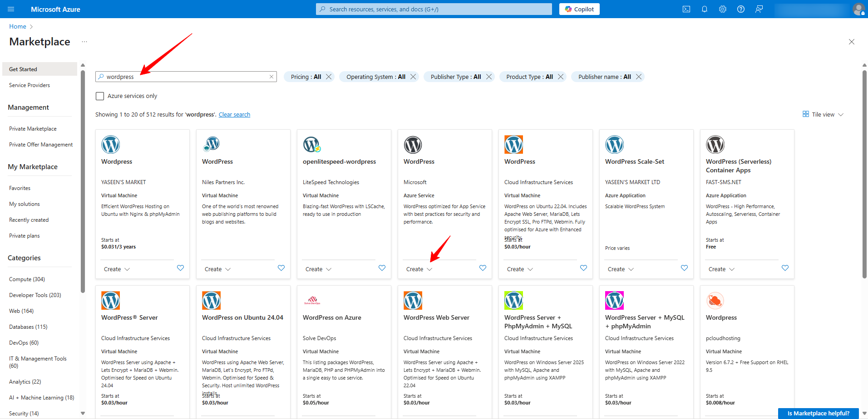The height and width of the screenshot is (419, 868).
Task: Open the notifications bell
Action: (x=705, y=9)
